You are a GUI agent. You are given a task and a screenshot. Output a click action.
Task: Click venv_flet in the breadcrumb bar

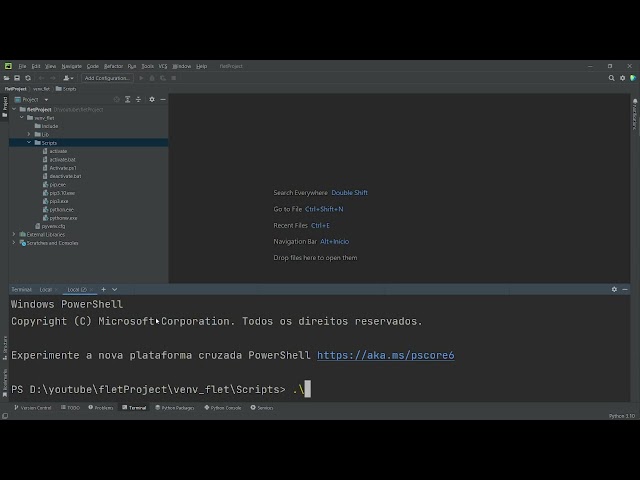(41, 89)
